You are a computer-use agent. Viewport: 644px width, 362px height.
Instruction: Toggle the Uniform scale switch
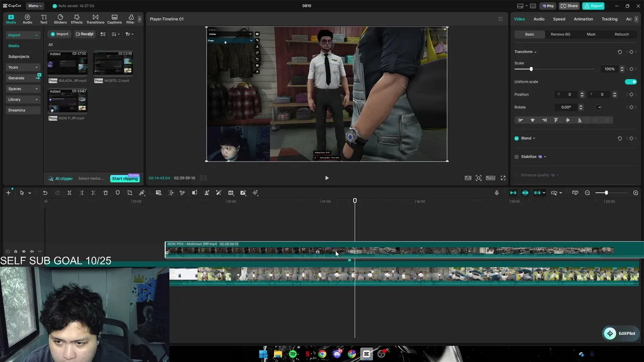click(630, 82)
